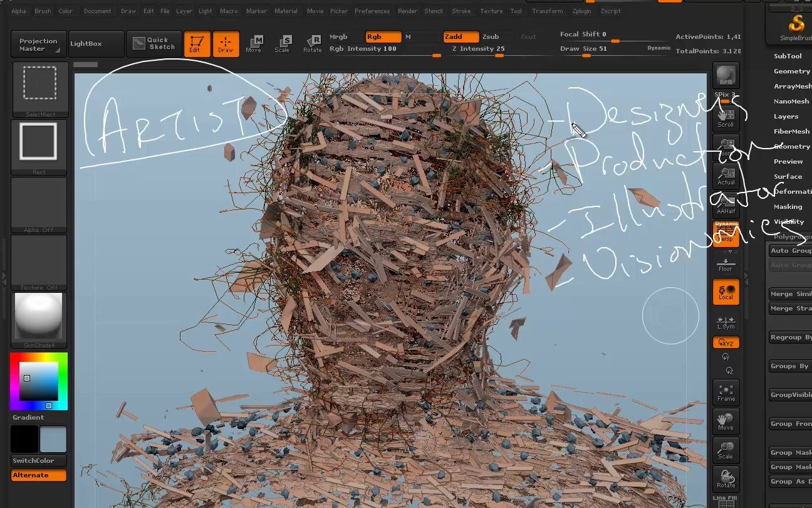Click the Rotate icon on the right shelf
The width and height of the screenshot is (812, 508).
(x=726, y=478)
